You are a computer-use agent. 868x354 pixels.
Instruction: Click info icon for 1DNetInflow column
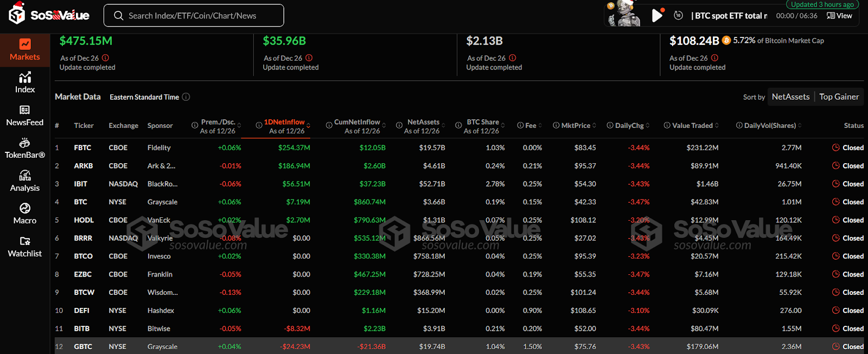tap(259, 125)
